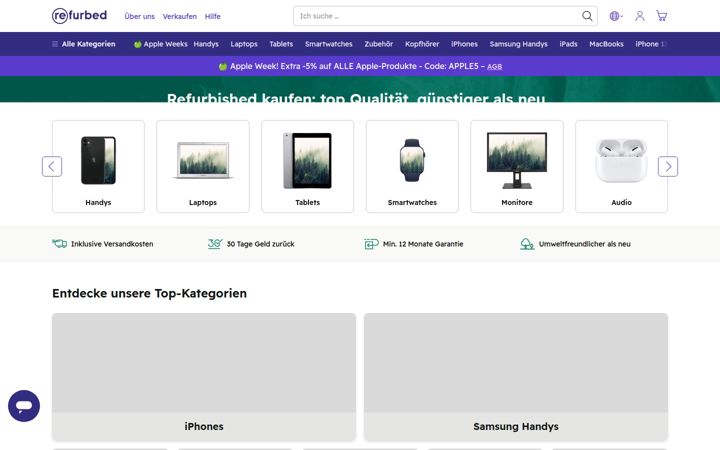This screenshot has width=720, height=450.
Task: Go to Tablets in the navigation bar
Action: click(281, 44)
